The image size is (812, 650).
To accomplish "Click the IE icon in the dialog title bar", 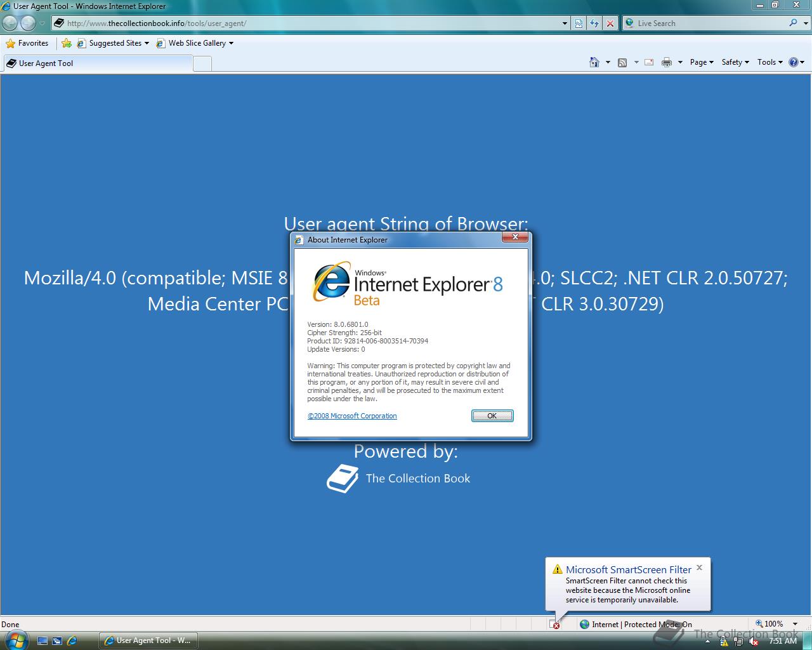I will click(299, 240).
